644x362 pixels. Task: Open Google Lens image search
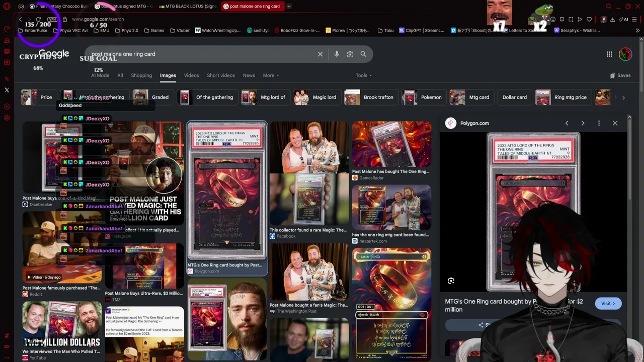coord(350,54)
